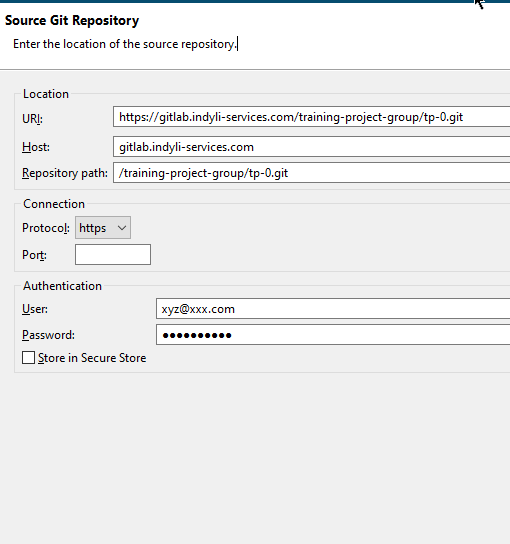Click the Host label
Viewport: 510px width, 544px height.
36,147
